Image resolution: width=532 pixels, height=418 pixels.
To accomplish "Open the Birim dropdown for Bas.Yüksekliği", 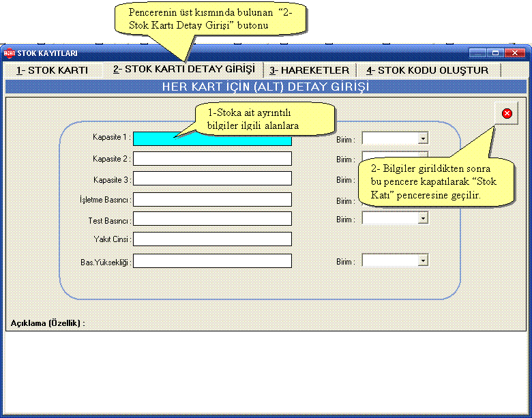I will 423,260.
